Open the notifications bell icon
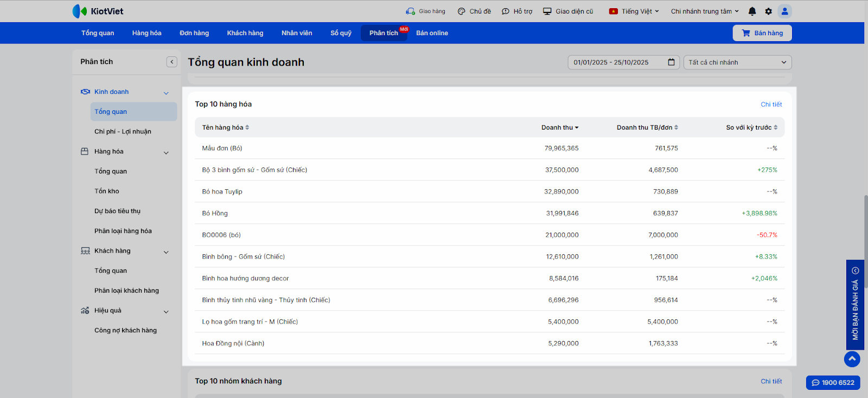Viewport: 868px width, 398px height. tap(752, 11)
